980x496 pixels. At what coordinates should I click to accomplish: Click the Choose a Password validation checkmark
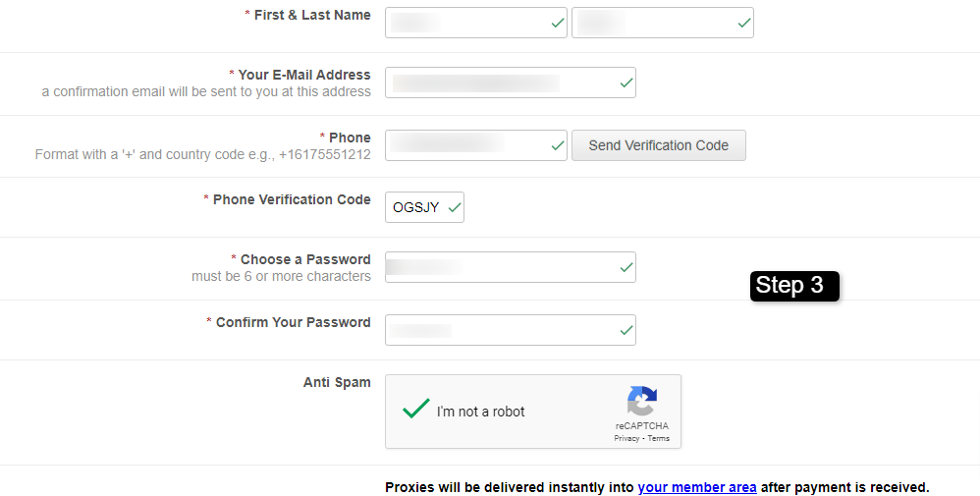click(626, 267)
